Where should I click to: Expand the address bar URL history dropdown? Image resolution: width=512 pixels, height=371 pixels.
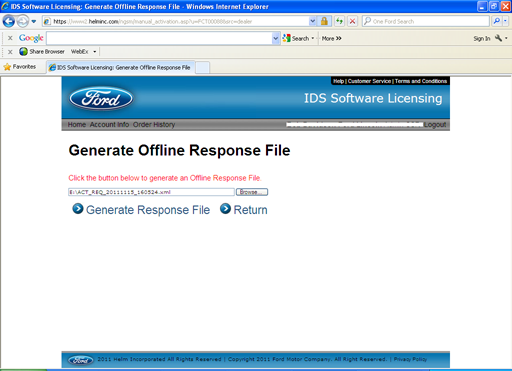pos(312,21)
